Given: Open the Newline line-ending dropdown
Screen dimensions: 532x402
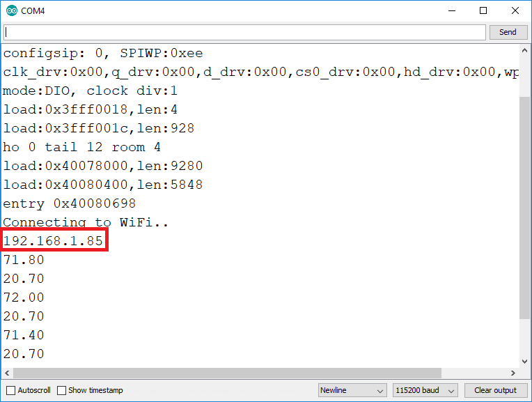Looking at the screenshot, I should click(352, 390).
